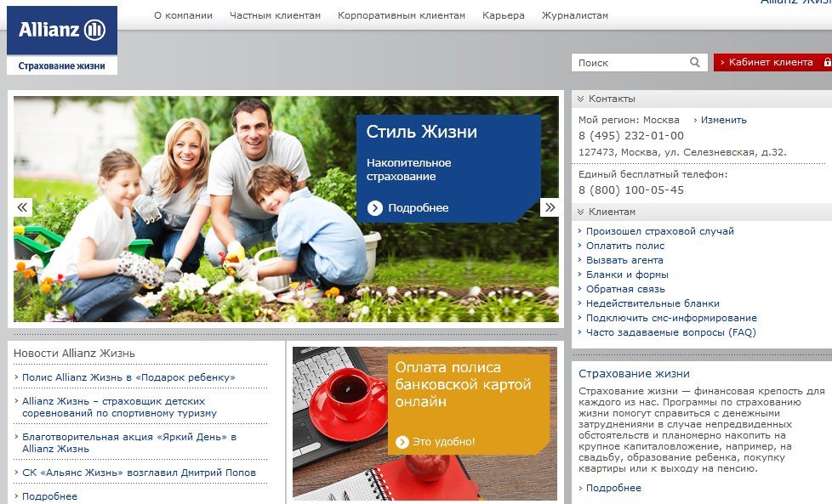Viewport: 832px width, 504px height.
Task: Read news Полис Allianz Жизнь в «Подарок ребенку»
Action: tap(128, 377)
